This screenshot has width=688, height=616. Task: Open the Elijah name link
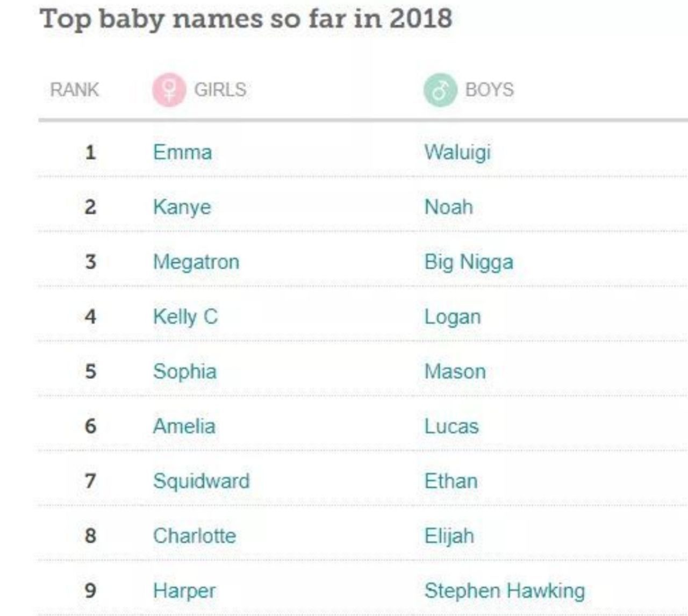449,536
